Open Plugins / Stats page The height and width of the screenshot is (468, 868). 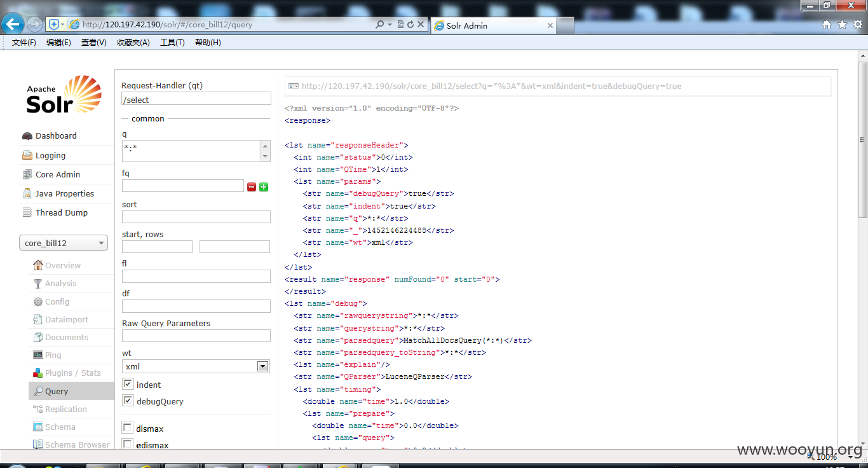[67, 373]
